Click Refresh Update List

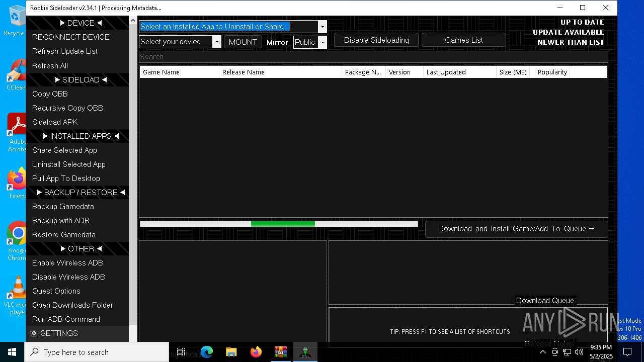77,51
